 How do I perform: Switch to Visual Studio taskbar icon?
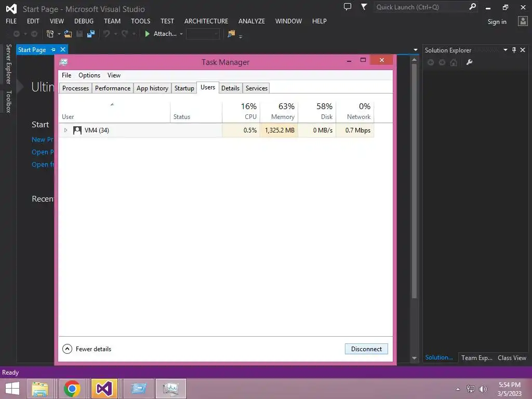104,389
